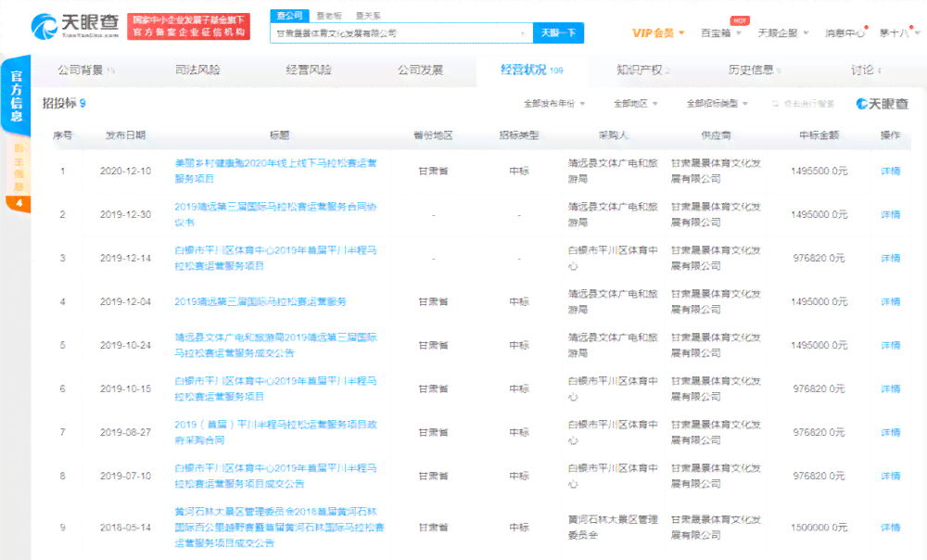Click the 天眼查 logo icon
This screenshot has height=560, width=927.
pos(44,26)
